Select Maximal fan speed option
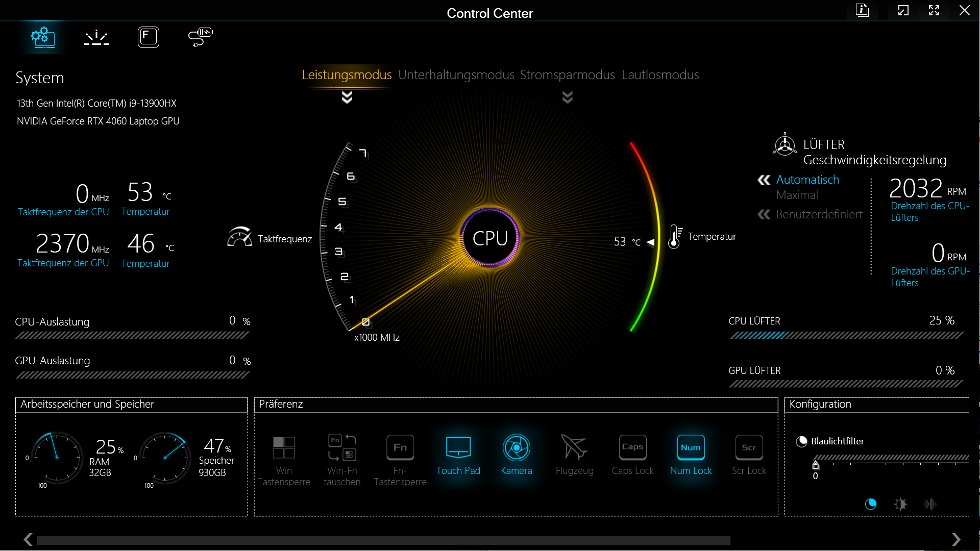980x551 pixels. tap(797, 195)
